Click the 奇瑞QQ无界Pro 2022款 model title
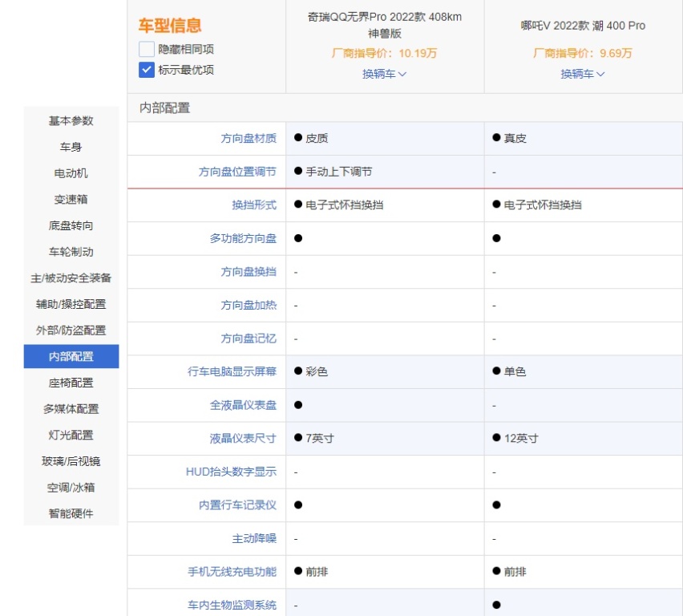Screen dimensions: 683x616 coord(385,25)
